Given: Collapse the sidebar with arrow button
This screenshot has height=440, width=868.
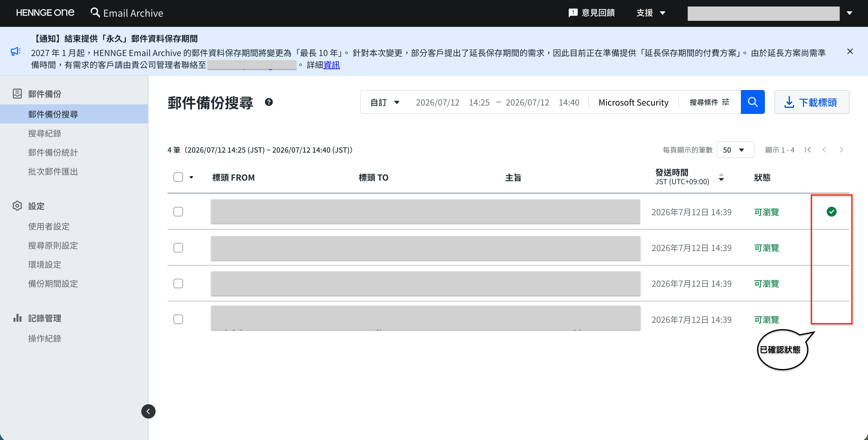Looking at the screenshot, I should coord(148,411).
